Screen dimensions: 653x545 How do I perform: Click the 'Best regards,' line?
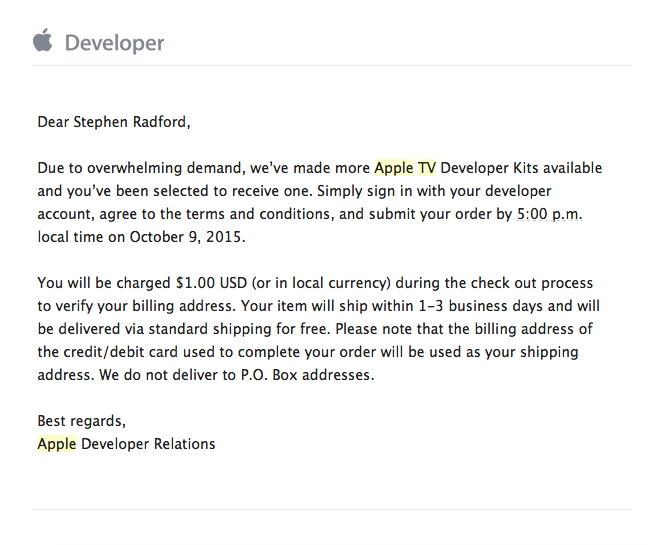point(82,421)
